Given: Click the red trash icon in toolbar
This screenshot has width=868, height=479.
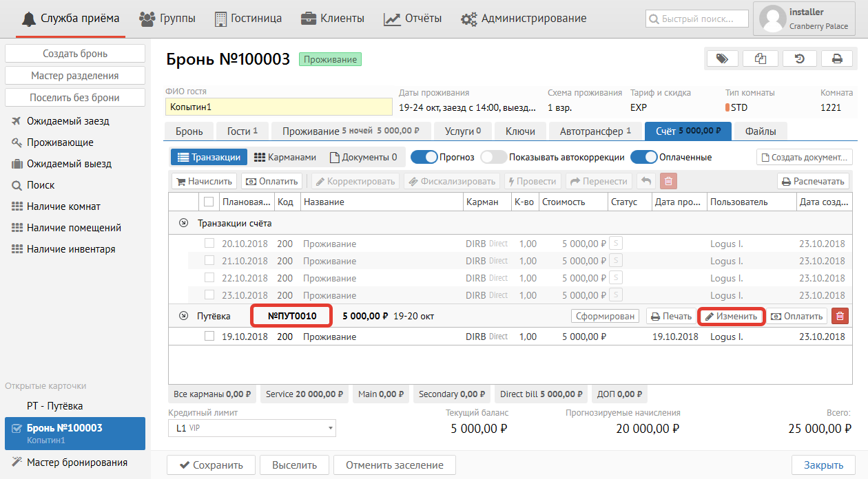Looking at the screenshot, I should pyautogui.click(x=668, y=181).
